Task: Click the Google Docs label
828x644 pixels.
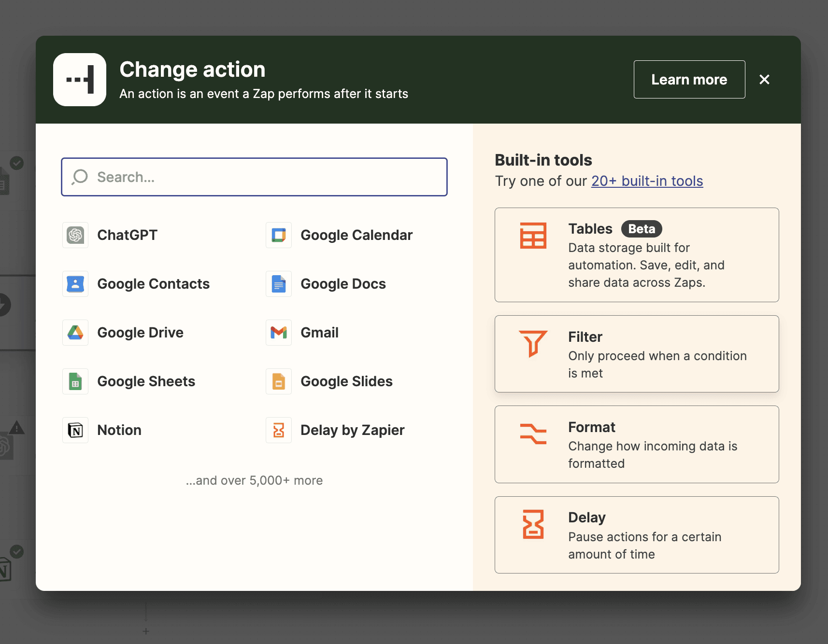Action: point(343,284)
